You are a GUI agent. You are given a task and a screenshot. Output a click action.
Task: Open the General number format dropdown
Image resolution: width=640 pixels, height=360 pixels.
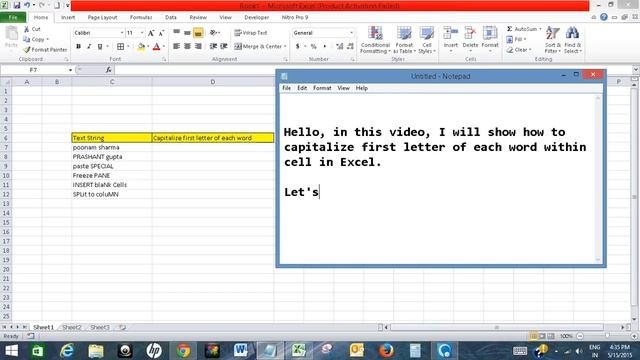tap(351, 33)
